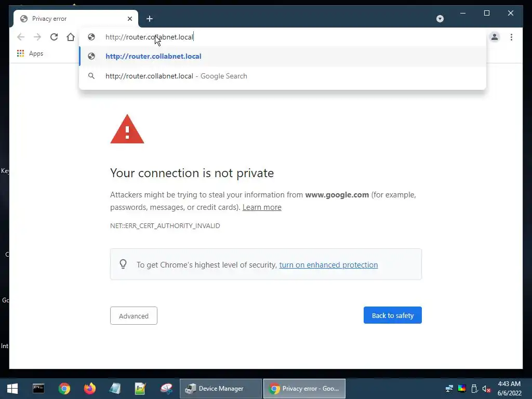Open the notebook app taskbar icon
532x399 pixels.
(x=115, y=389)
